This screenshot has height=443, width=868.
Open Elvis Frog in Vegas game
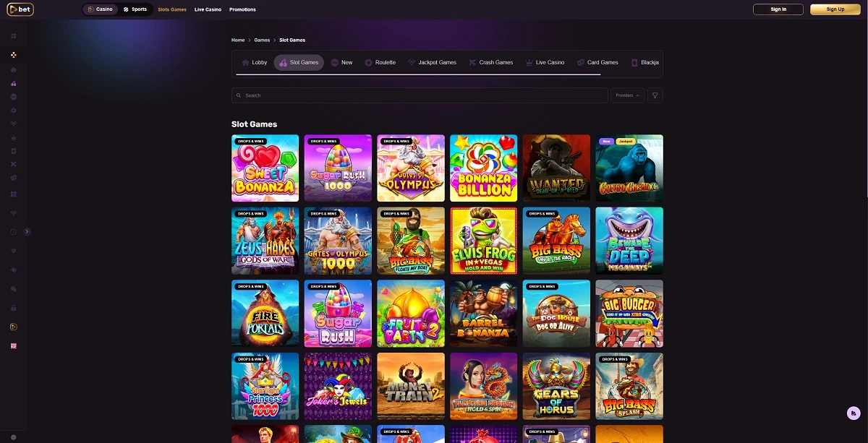click(483, 241)
